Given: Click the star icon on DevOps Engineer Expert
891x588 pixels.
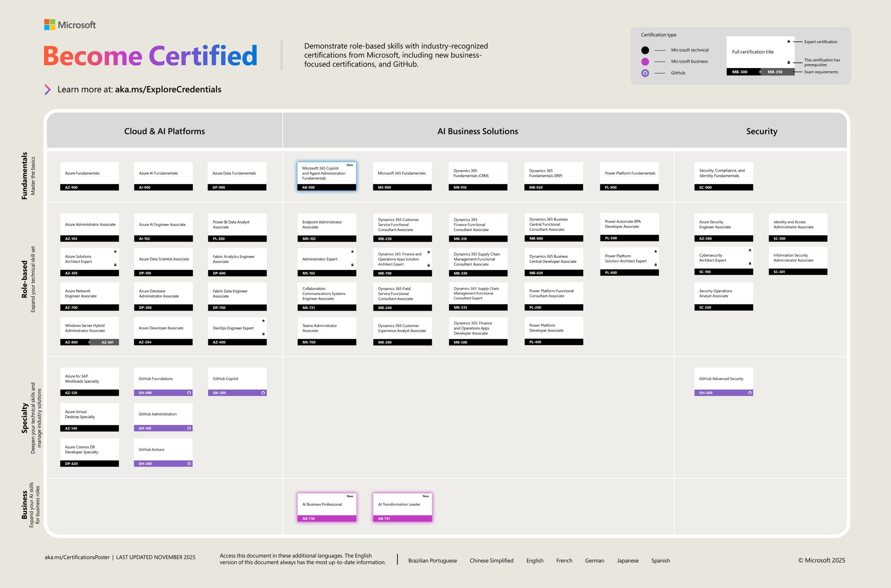Looking at the screenshot, I should pos(263,321).
